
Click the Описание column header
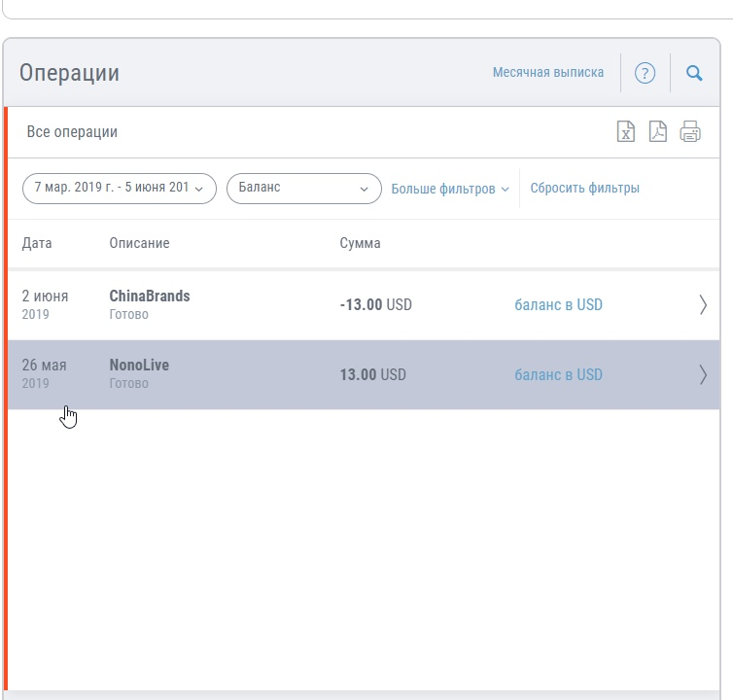click(139, 243)
